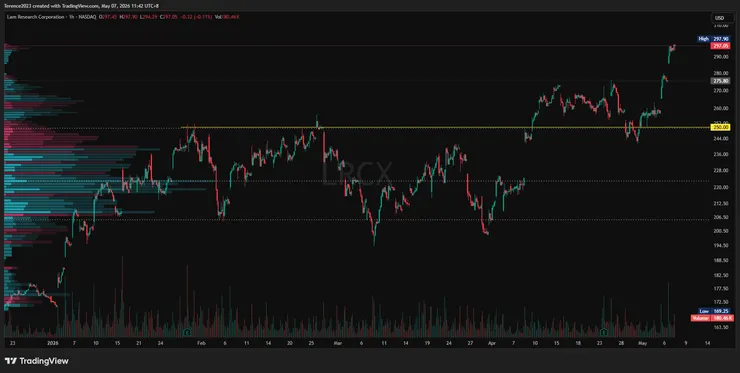Click the 260.00 price axis label

point(720,109)
